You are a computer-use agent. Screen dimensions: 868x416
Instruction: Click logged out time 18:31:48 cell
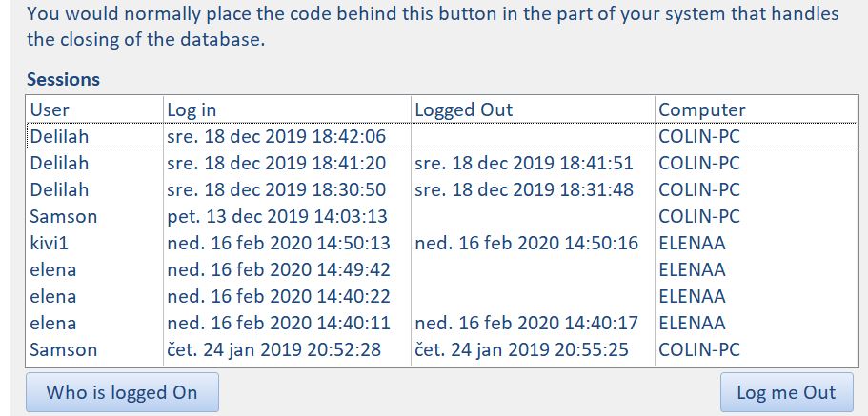point(524,189)
